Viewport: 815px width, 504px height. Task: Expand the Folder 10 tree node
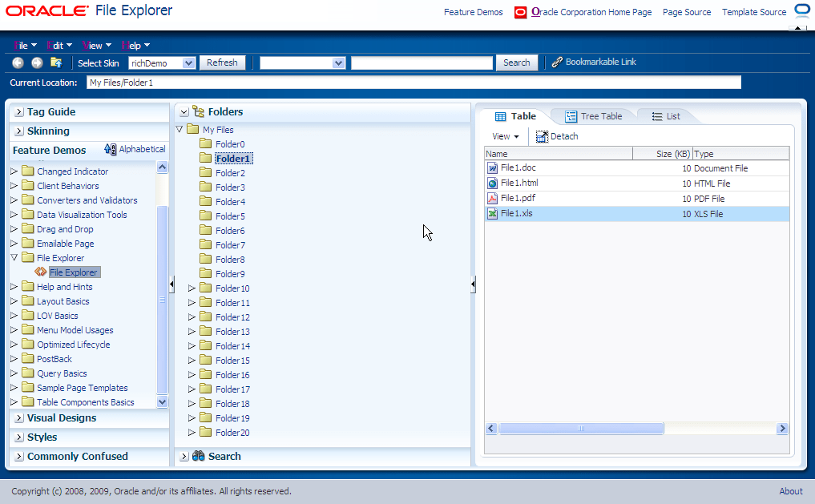click(192, 288)
